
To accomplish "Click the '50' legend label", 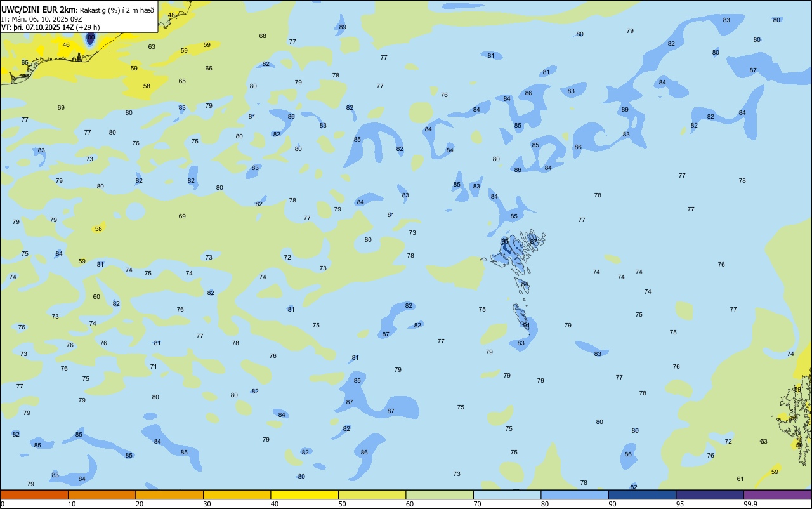I will [343, 504].
